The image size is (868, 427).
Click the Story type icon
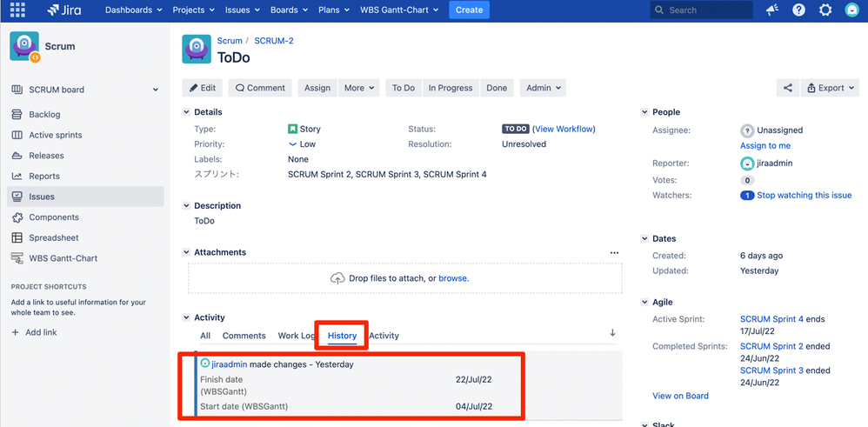pyautogui.click(x=292, y=129)
